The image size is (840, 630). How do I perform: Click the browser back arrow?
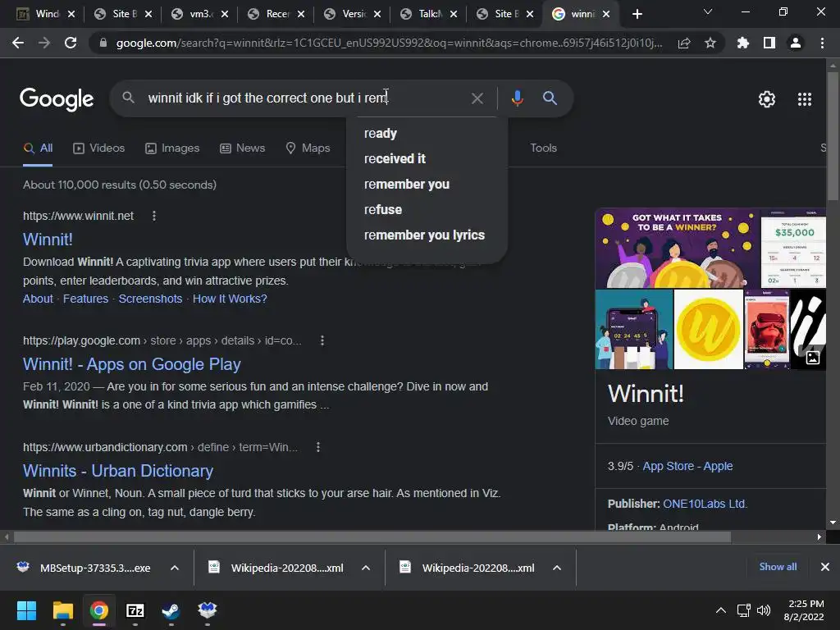[x=18, y=43]
